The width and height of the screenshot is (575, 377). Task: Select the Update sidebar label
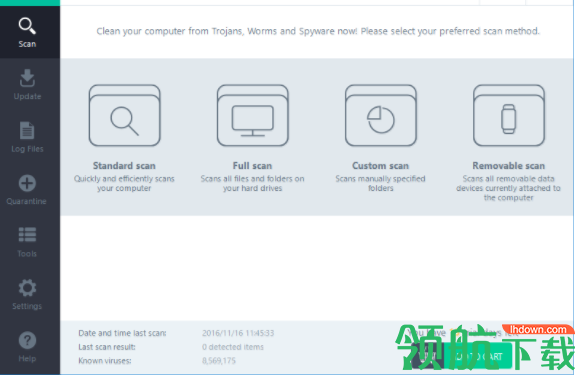[x=27, y=96]
